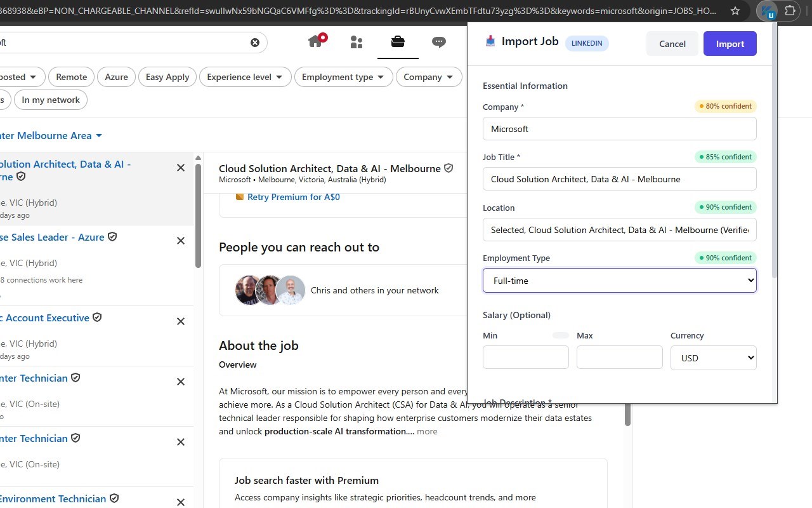The width and height of the screenshot is (812, 508).
Task: Expand the Experience level filter dropdown
Action: tap(246, 77)
